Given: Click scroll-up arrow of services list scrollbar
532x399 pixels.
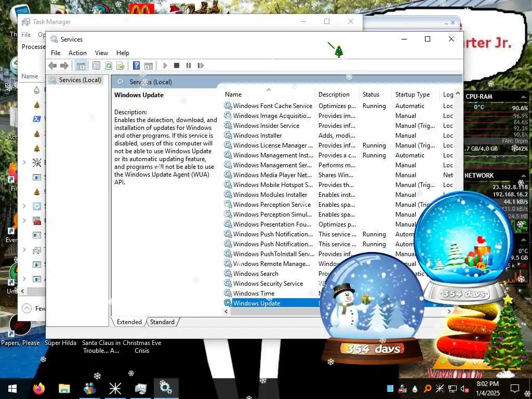Looking at the screenshot, I should coord(458,94).
